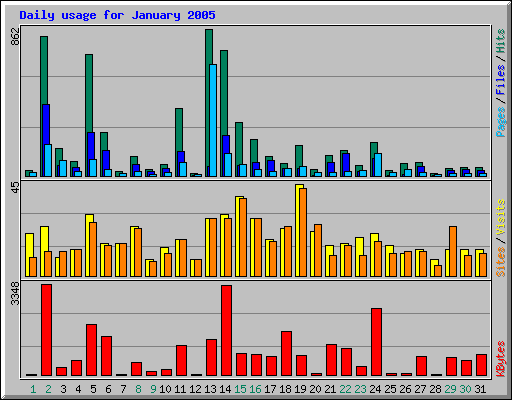Click day 8 on the x-axis
Viewport: 512px width, 400px height.
tap(138, 389)
